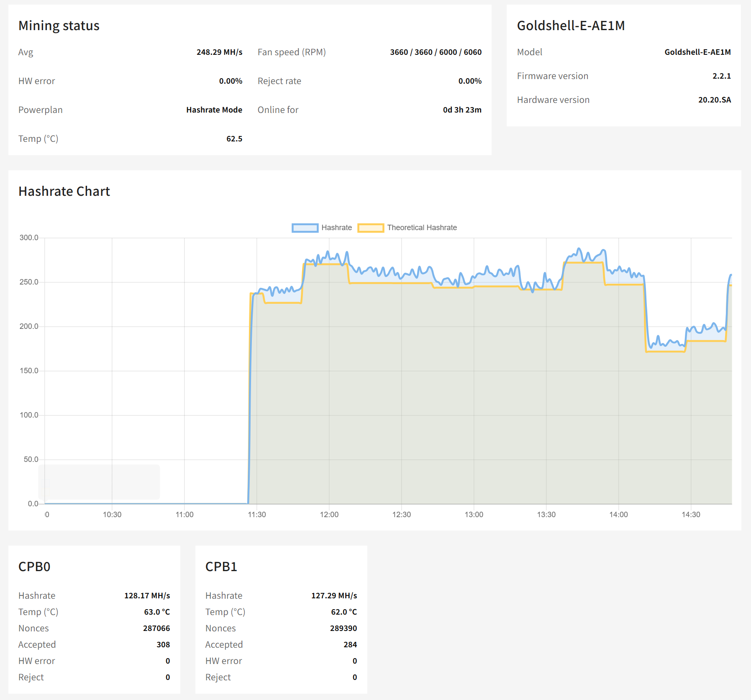Toggle the Hashrate legend label in chart
The height and width of the screenshot is (700, 751).
[336, 228]
